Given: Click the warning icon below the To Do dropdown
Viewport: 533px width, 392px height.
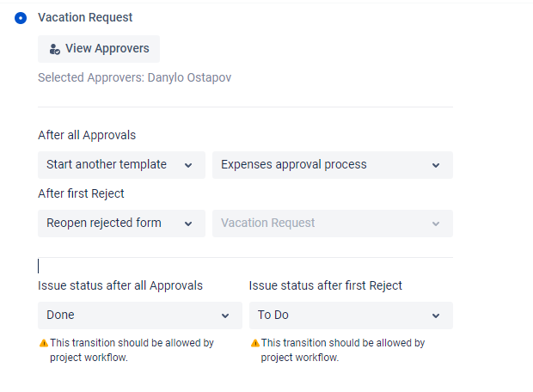Looking at the screenshot, I should (x=254, y=343).
